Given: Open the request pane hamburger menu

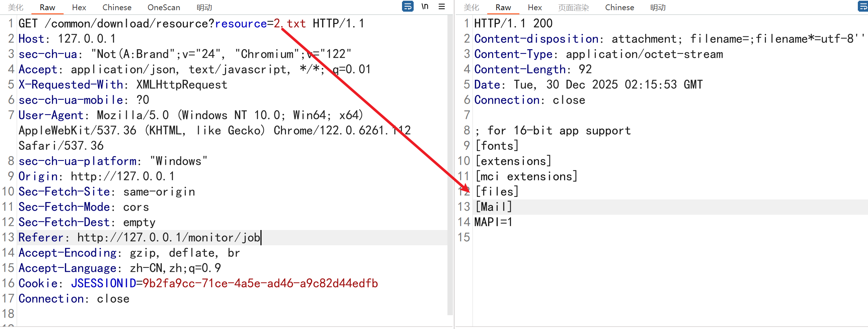Looking at the screenshot, I should point(442,7).
